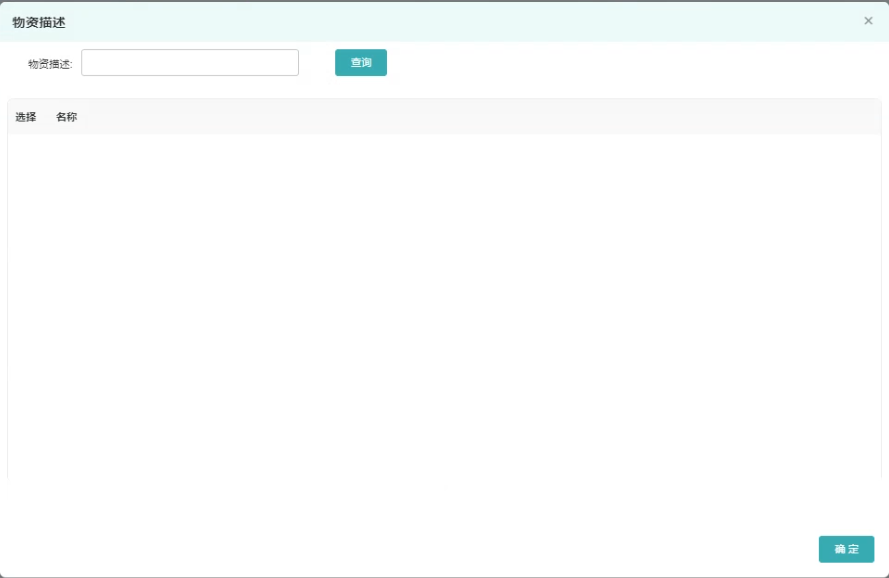Viewport: 889px width, 578px height.
Task: Submit the selection via the bottom-right 确定
Action: pos(846,549)
